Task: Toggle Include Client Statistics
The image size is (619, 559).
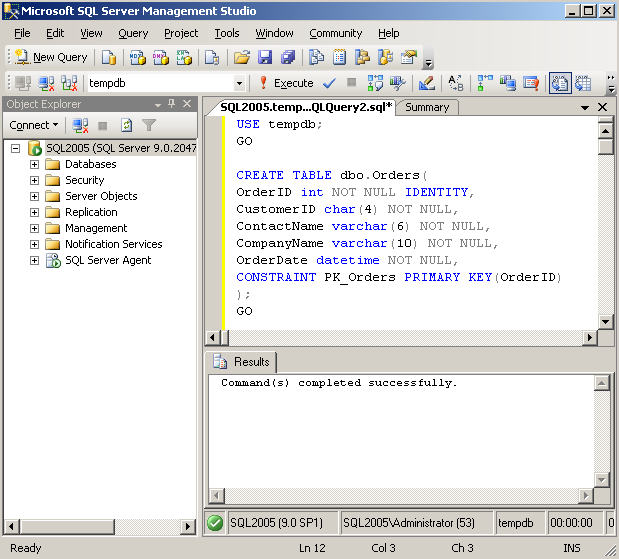Action: pyautogui.click(x=508, y=83)
